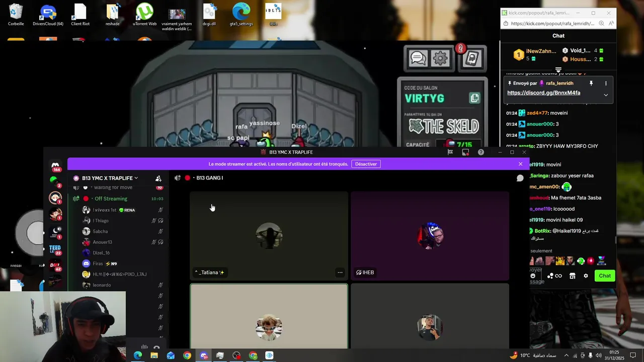
Task: Open DriversCloud desktop shortcut
Action: click(48, 15)
